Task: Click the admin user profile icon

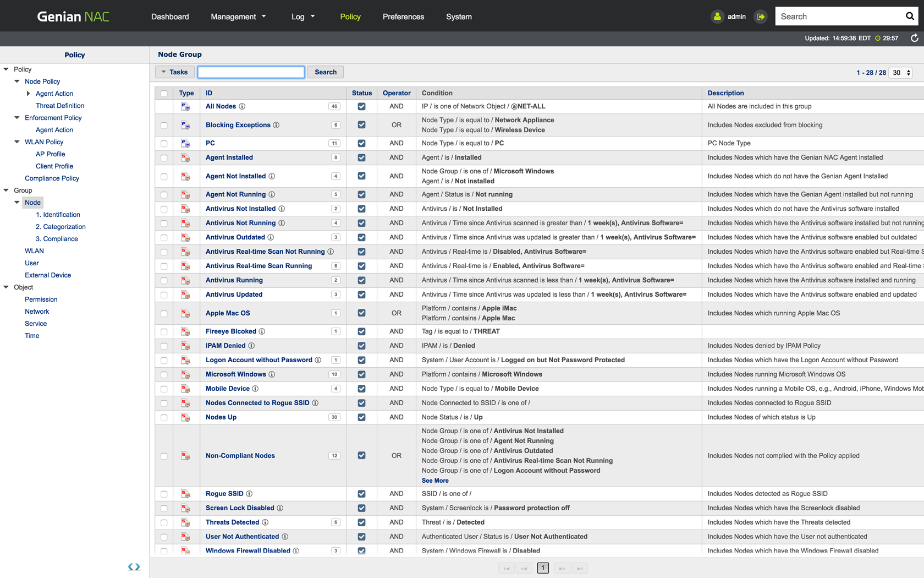Action: pos(717,17)
